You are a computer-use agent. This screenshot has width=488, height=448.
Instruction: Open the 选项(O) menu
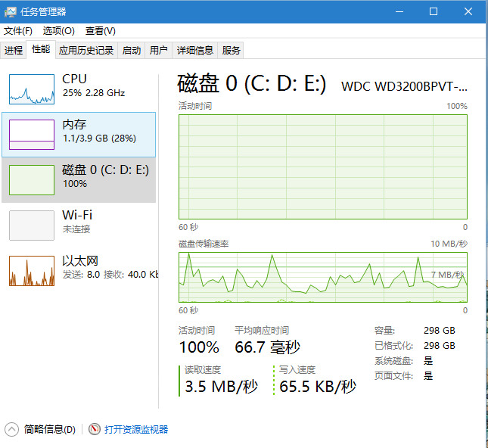[x=58, y=31]
